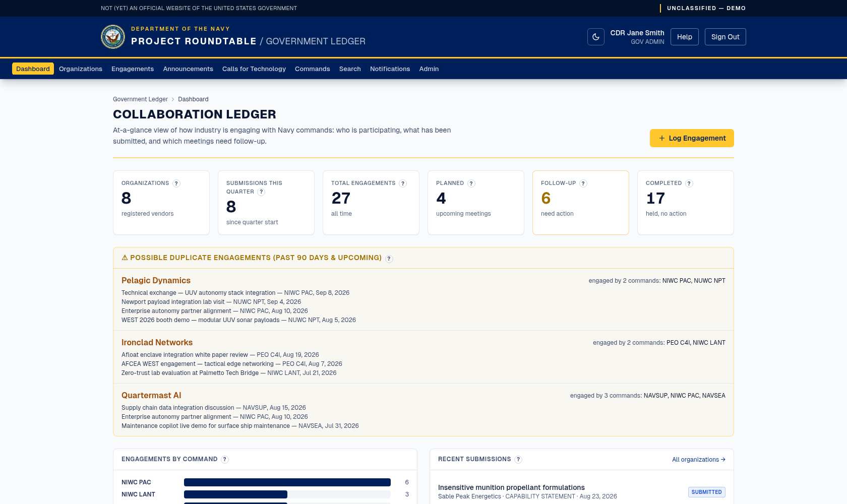This screenshot has height=504, width=847.
Task: Go to Organizations in navigation
Action: [81, 69]
